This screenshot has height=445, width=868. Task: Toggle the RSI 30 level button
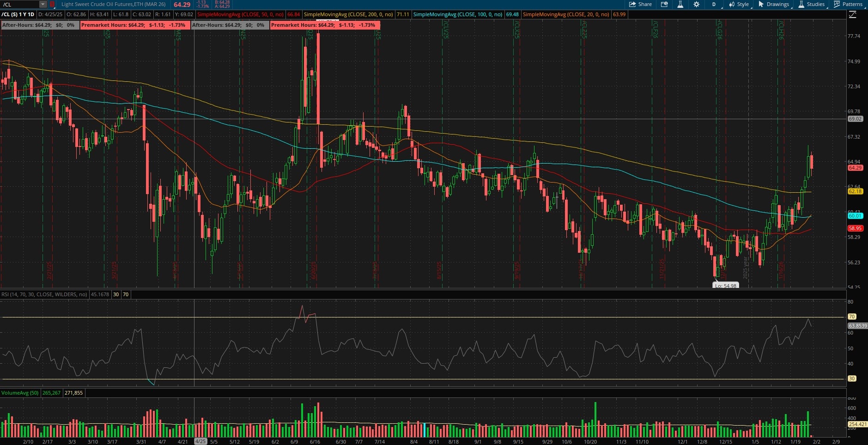(116, 294)
